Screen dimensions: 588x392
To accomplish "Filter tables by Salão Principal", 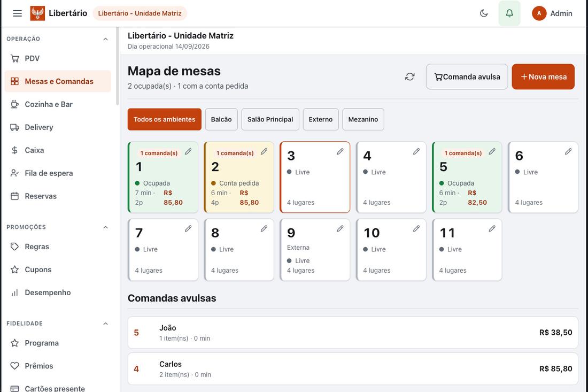I will (270, 119).
